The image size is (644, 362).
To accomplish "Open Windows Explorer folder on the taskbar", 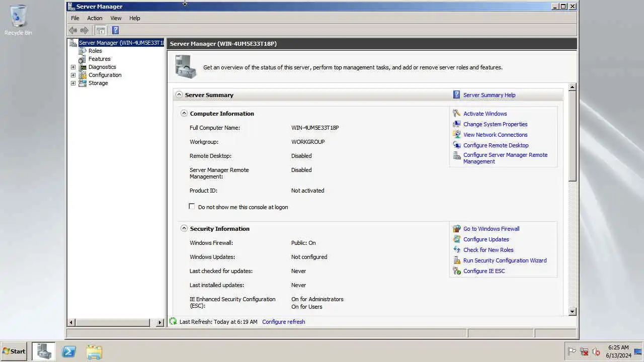I will point(94,351).
